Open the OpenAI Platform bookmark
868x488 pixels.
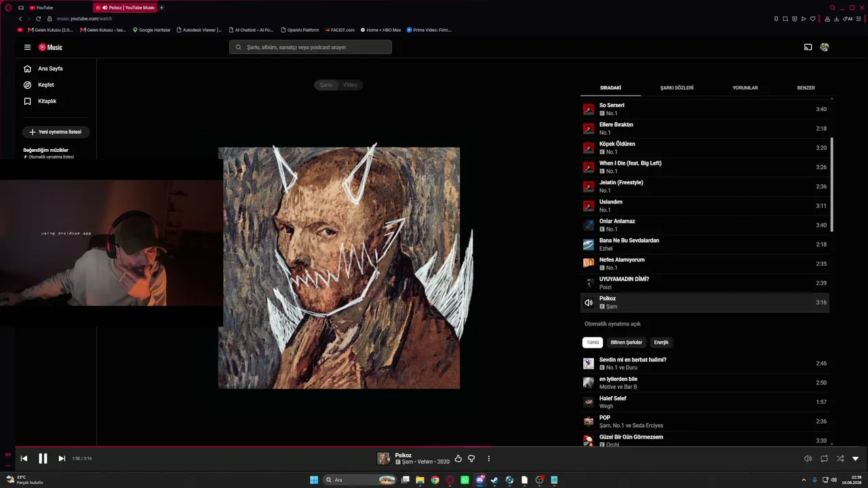point(300,30)
